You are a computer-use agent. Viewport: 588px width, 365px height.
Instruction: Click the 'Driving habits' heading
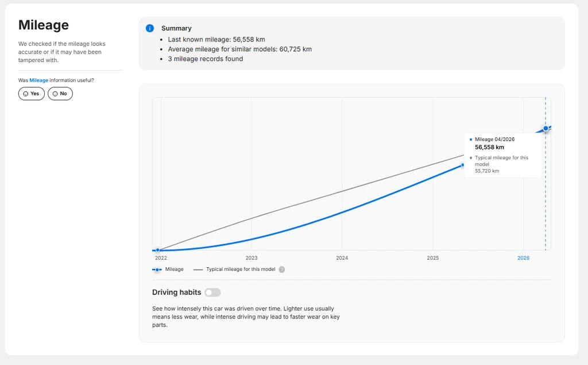click(x=177, y=293)
